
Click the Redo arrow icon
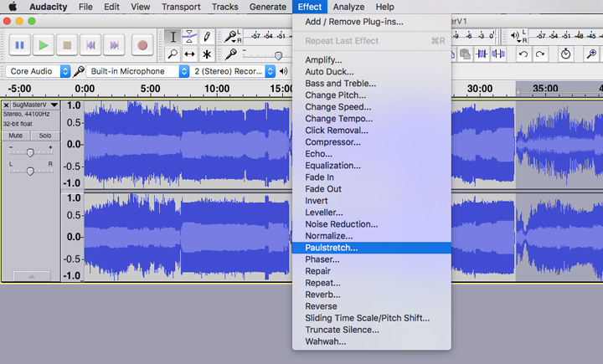coord(540,54)
